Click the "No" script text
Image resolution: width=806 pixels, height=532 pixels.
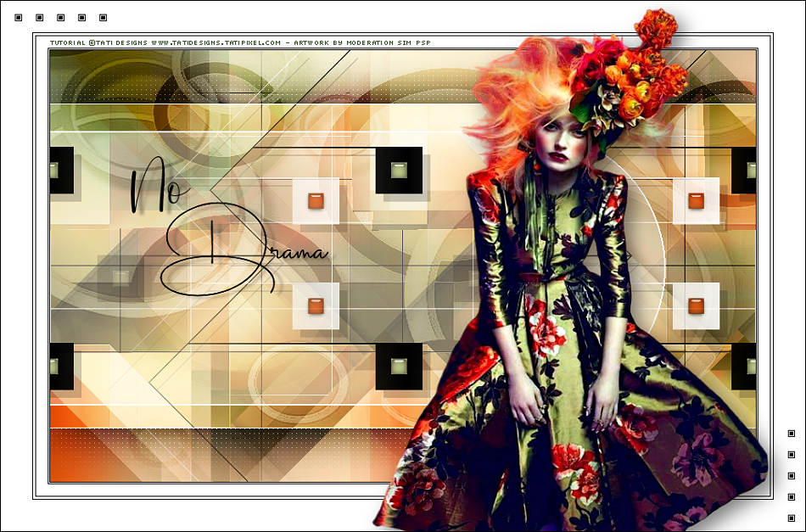point(157,188)
